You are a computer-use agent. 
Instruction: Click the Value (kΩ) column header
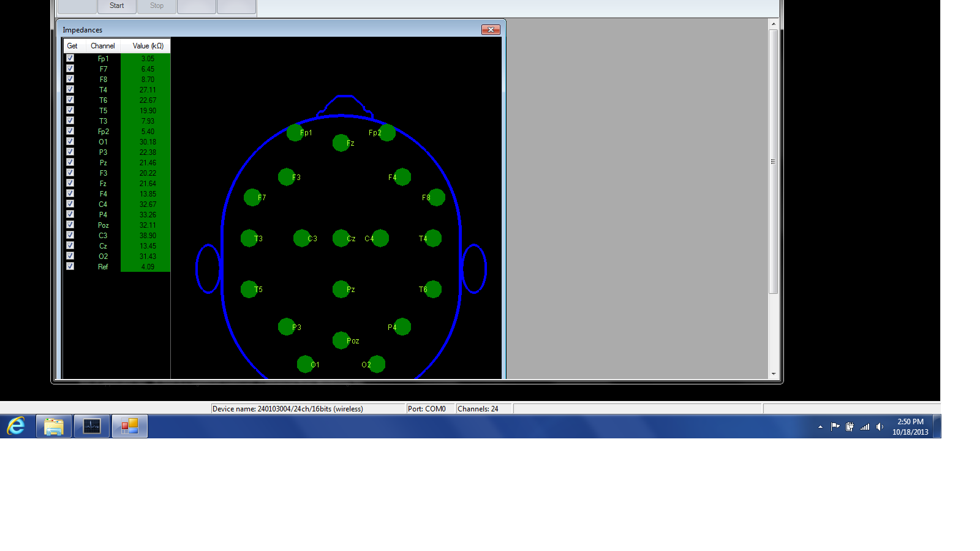point(148,46)
